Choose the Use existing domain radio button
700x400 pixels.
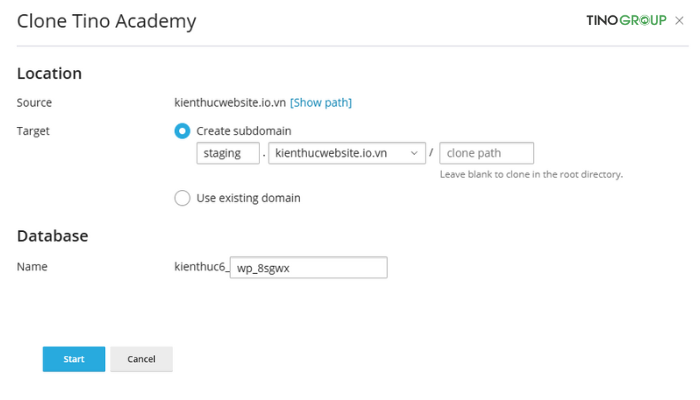pos(182,198)
